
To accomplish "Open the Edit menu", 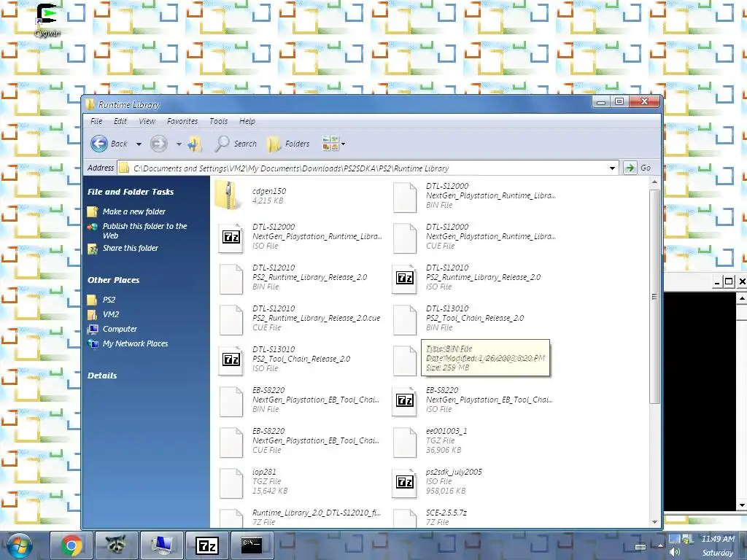I will [x=120, y=121].
